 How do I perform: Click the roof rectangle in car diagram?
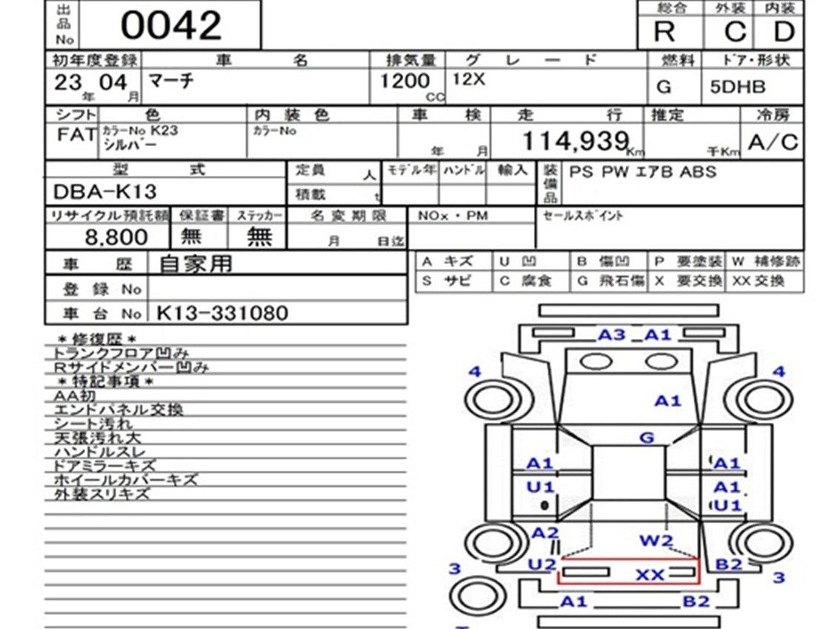629,473
